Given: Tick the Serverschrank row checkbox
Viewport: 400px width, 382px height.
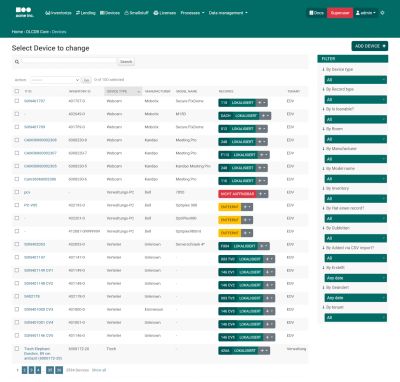Looking at the screenshot, I should click(17, 244).
